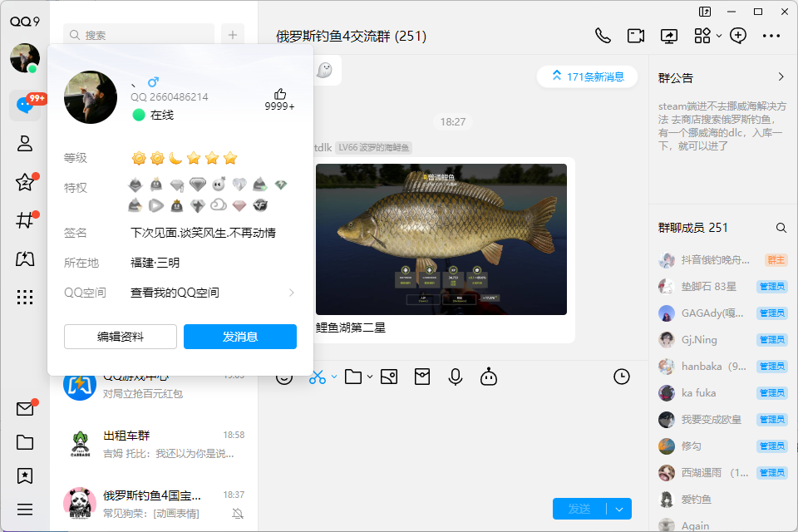Click the plus button beside search
Viewport: 798px width, 532px height.
point(233,35)
